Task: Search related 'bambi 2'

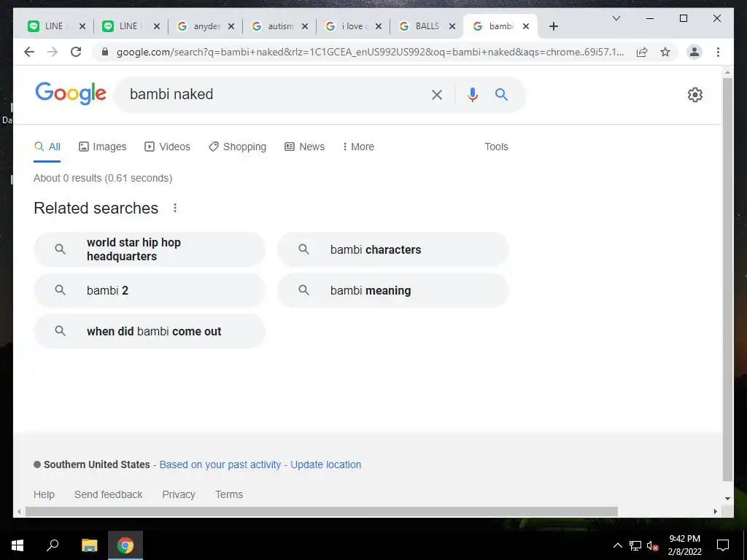Action: [150, 290]
